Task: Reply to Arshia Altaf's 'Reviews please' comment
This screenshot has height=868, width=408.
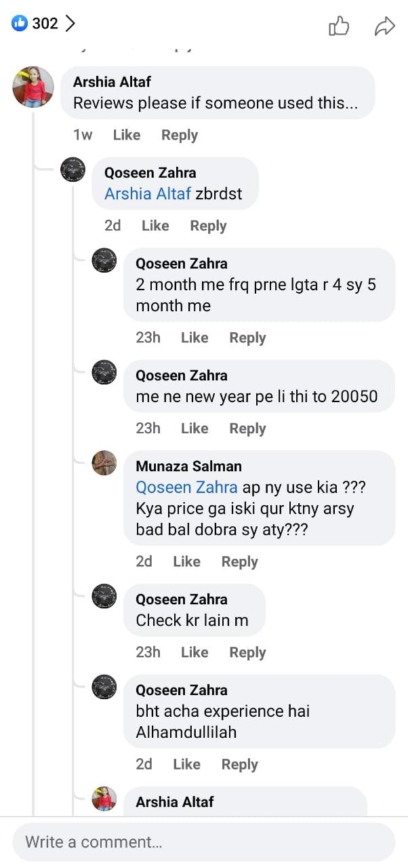Action: [179, 135]
